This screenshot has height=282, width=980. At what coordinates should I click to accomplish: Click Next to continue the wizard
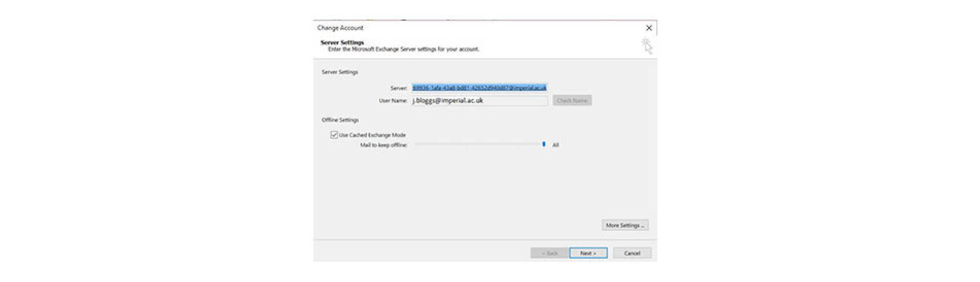588,253
